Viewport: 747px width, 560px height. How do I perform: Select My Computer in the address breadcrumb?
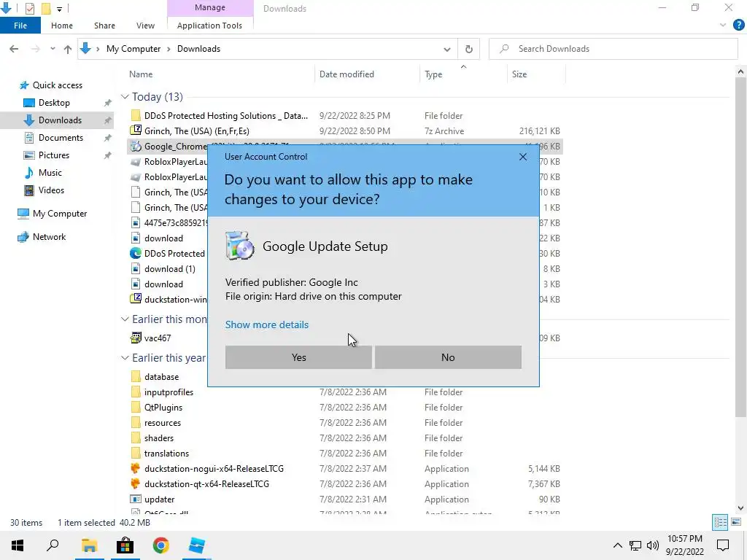(133, 49)
